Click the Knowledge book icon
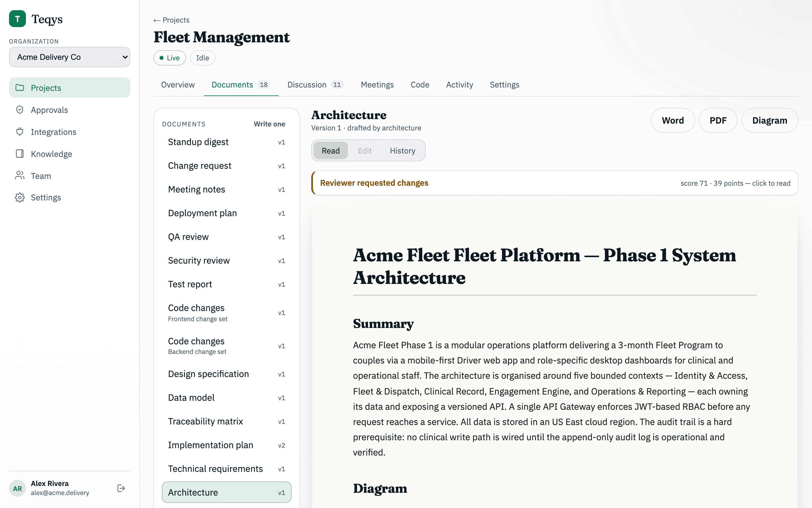Image resolution: width=812 pixels, height=508 pixels. click(x=20, y=154)
